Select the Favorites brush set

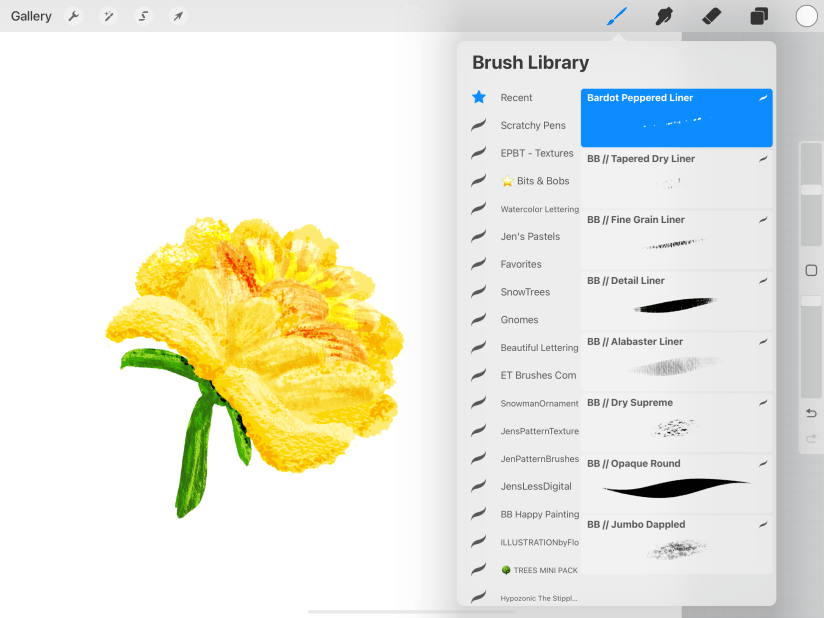pyautogui.click(x=520, y=265)
